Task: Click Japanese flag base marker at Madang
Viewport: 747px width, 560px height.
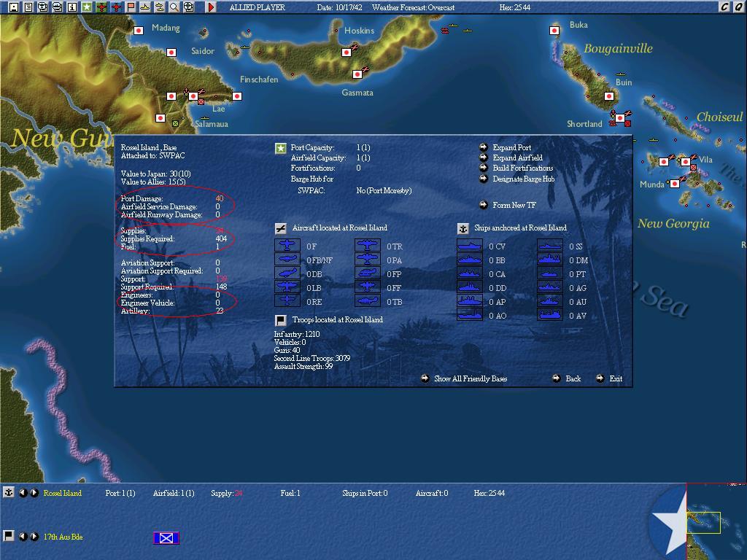Action: coord(138,31)
